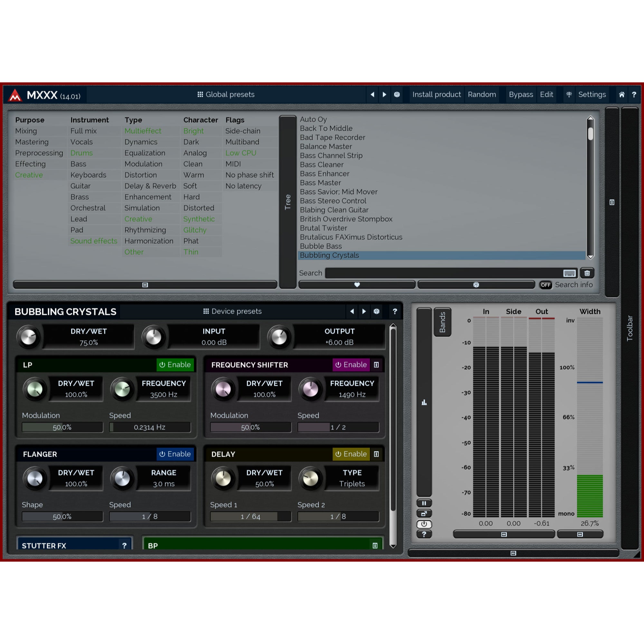This screenshot has width=644, height=644.
Task: Switch Search info OFF toggle
Action: point(546,285)
